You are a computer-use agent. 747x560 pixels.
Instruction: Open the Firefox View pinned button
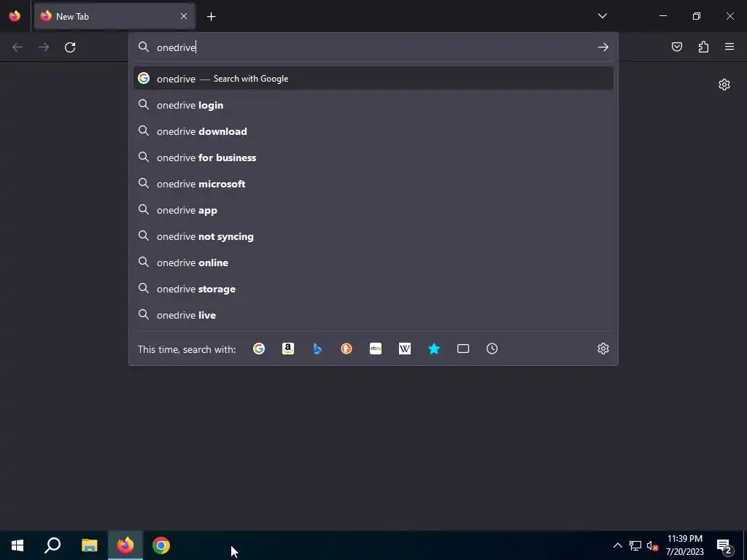pos(15,16)
